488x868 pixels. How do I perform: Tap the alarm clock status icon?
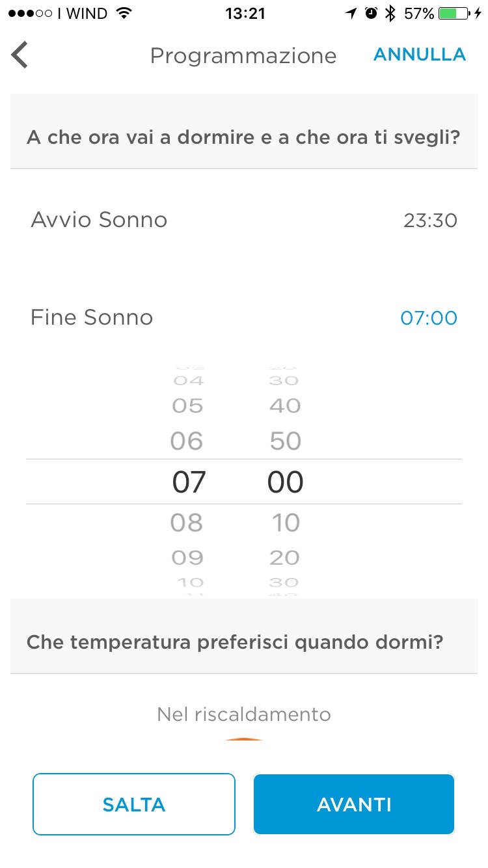[x=371, y=13]
